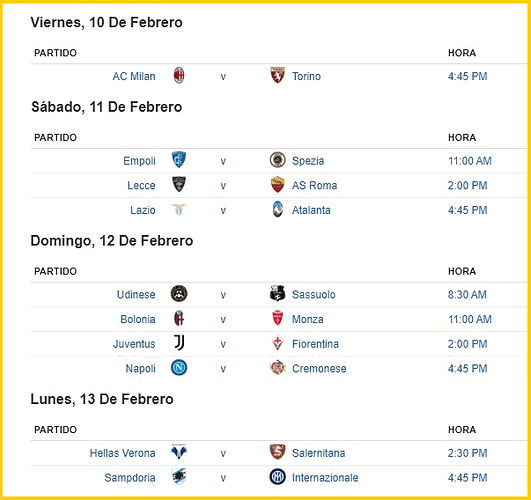This screenshot has width=531, height=500.
Task: Click the 8:30 AM Udinese–Sassuolo time
Action: click(x=467, y=294)
